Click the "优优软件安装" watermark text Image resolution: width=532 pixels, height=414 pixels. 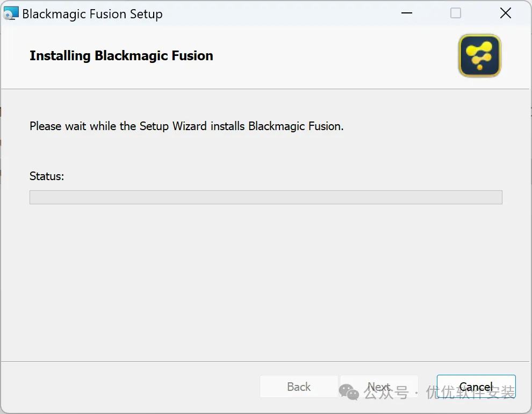click(x=471, y=393)
